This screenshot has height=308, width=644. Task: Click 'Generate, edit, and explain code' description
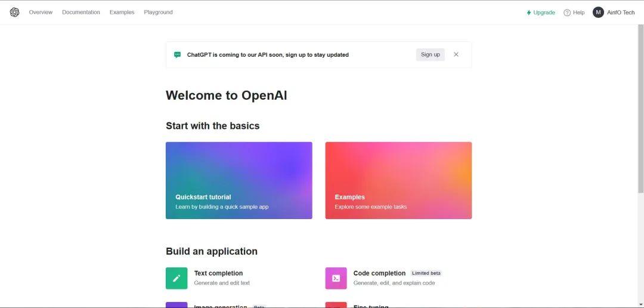pos(394,283)
